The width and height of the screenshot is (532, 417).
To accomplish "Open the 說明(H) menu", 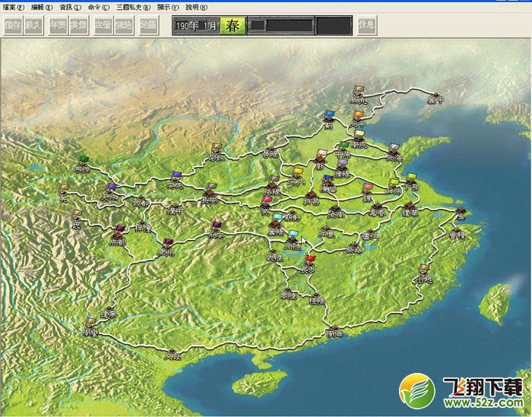I will pyautogui.click(x=196, y=7).
